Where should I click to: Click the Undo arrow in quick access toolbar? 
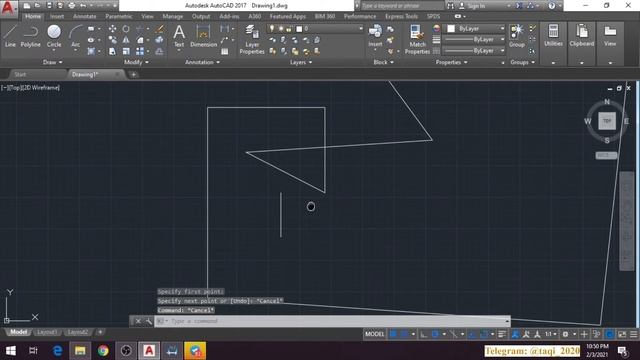pyautogui.click(x=83, y=6)
